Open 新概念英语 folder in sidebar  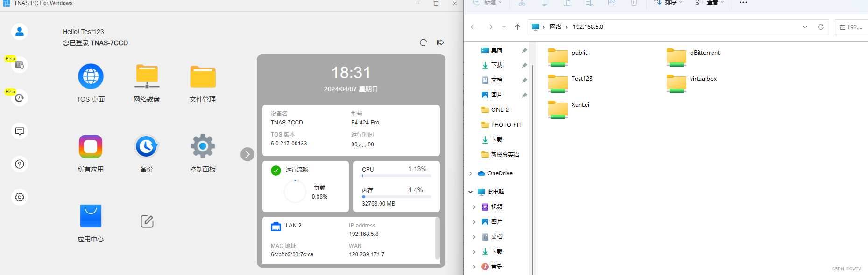coord(500,155)
